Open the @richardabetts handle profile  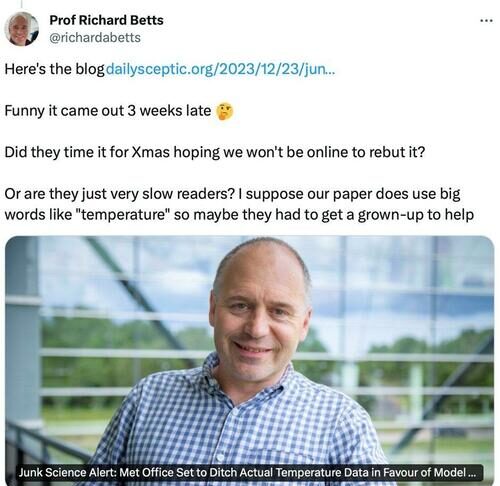(95, 38)
